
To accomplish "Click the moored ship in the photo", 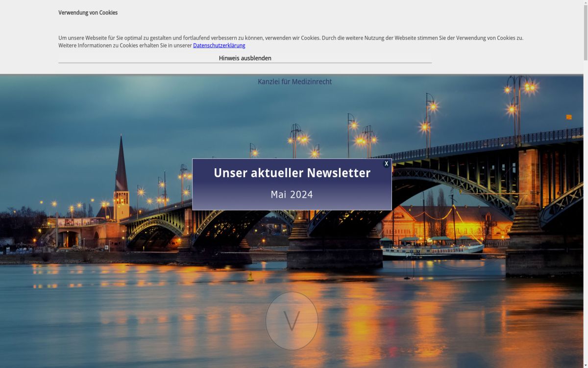I will pyautogui.click(x=431, y=249).
